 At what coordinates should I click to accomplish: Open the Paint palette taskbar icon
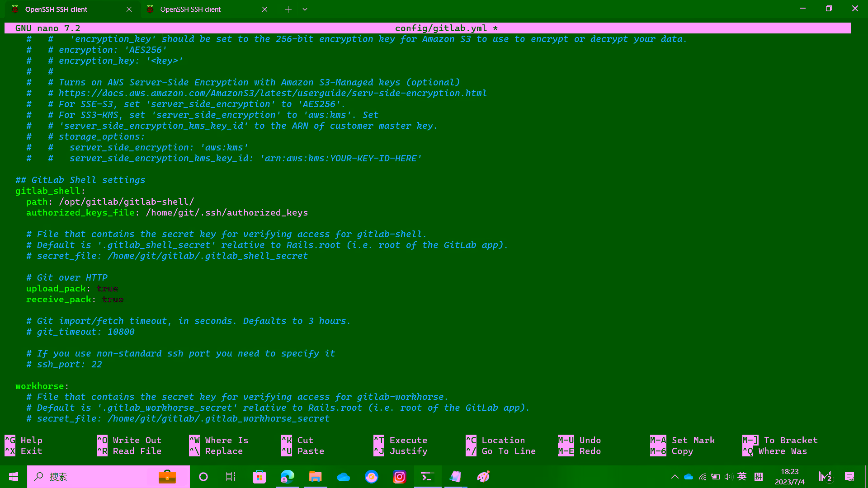click(x=483, y=477)
